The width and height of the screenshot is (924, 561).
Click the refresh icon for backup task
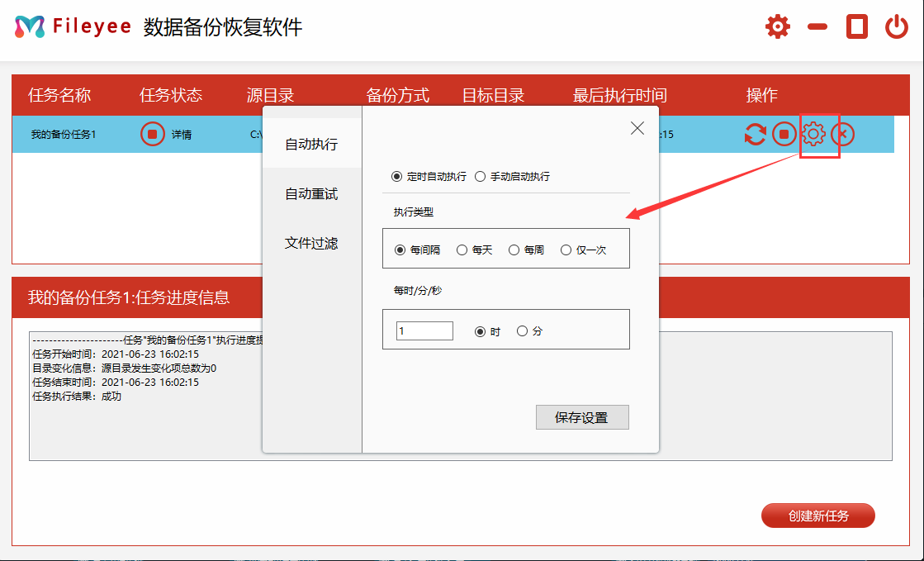tap(755, 134)
